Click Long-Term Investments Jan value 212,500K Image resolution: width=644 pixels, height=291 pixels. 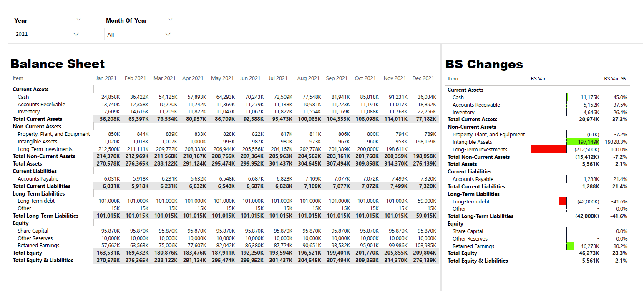[109, 149]
